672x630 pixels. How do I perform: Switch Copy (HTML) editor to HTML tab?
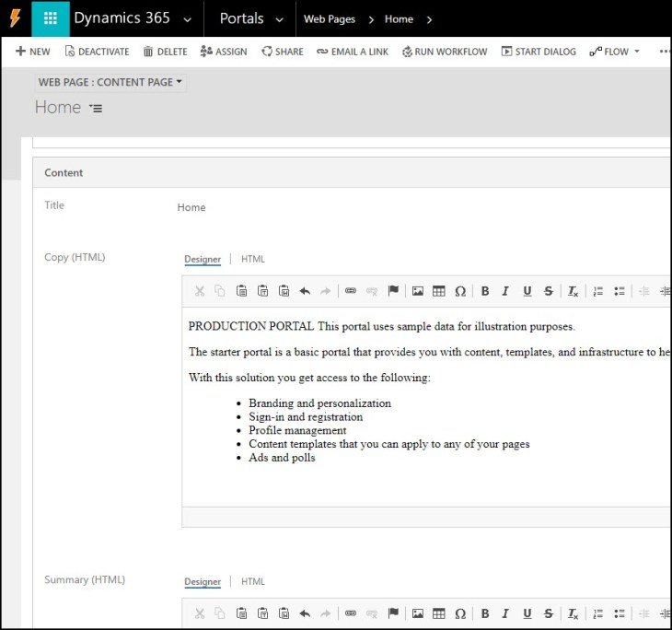253,259
